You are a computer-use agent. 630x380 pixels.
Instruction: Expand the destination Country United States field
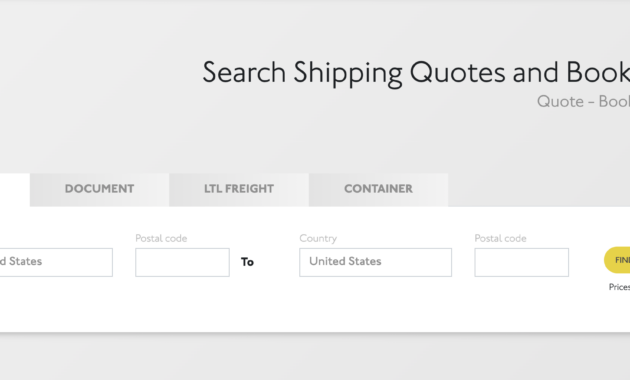click(x=375, y=262)
